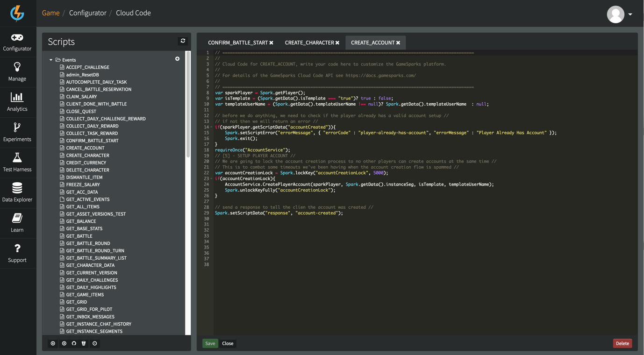Go to the Configurator breadcrumb
The image size is (644, 355).
[88, 13]
